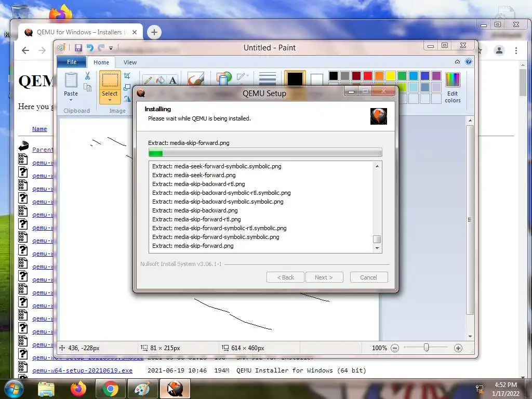Open qemu-w64-setup-20210619.exe download link
This screenshot has width=532, height=399.
click(83, 370)
